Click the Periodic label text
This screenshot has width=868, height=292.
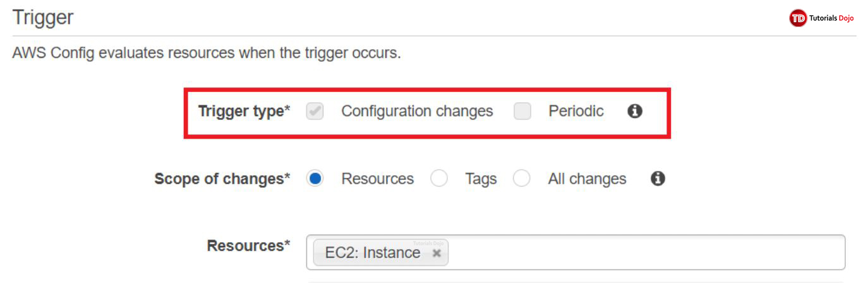[576, 112]
